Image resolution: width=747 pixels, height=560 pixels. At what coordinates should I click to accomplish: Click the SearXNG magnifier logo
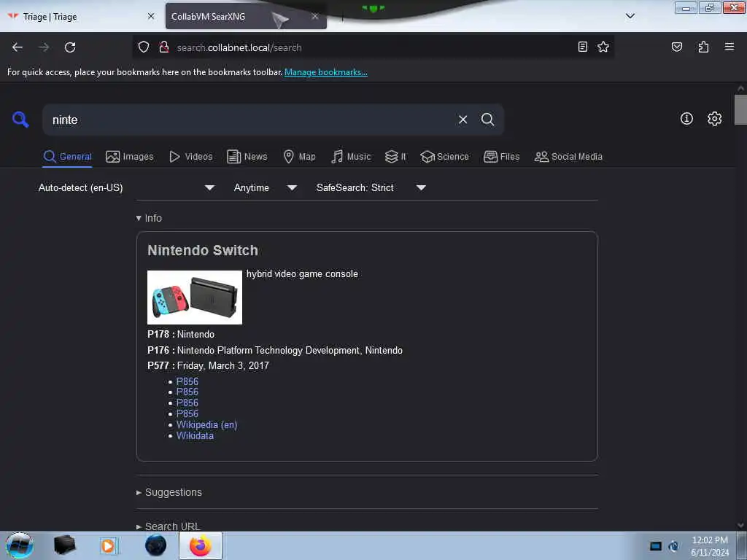pyautogui.click(x=20, y=119)
